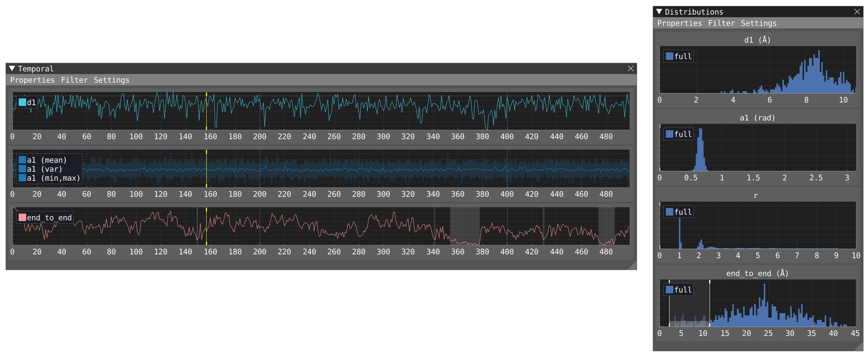Click the 'a1 (rad)' histogram title
The height and width of the screenshot is (358, 868).
pos(757,118)
